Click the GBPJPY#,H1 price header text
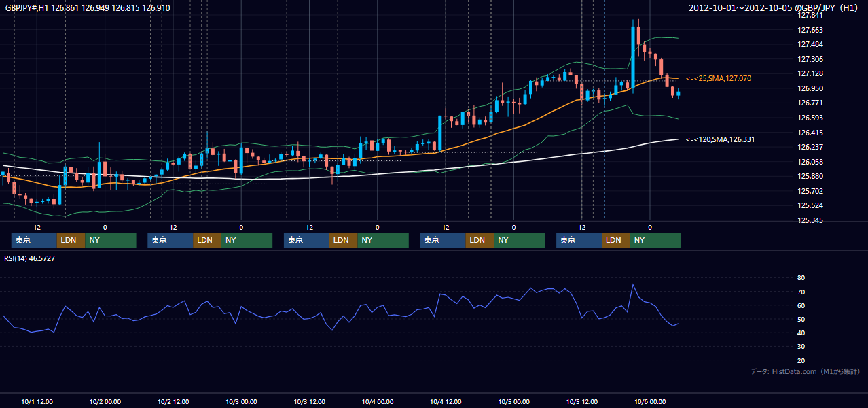 pyautogui.click(x=87, y=8)
